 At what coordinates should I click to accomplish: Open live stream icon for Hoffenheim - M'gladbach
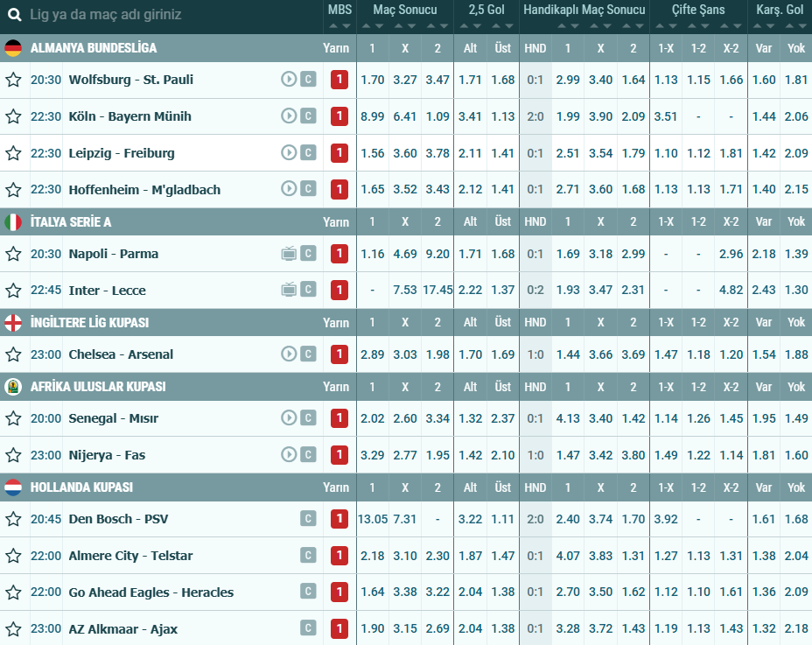(289, 189)
